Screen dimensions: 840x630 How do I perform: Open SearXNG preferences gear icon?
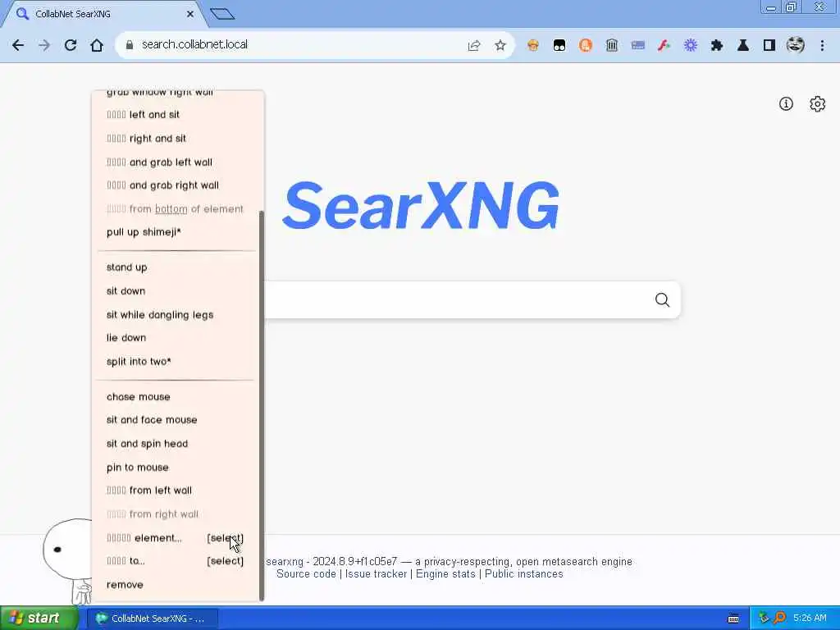(818, 104)
